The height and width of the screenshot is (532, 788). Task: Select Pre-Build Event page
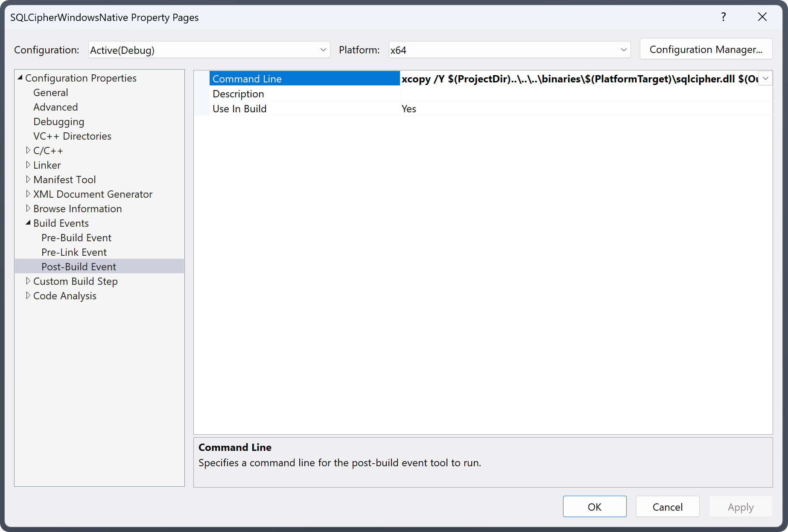(x=76, y=238)
